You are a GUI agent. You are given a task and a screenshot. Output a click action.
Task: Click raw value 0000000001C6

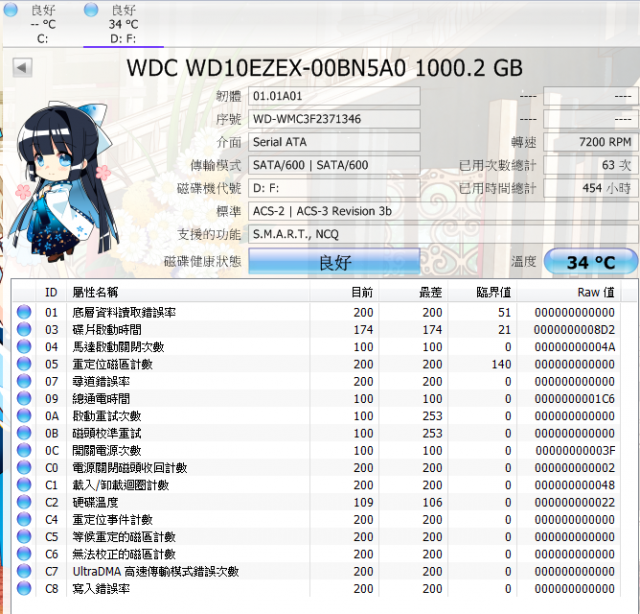[574, 398]
